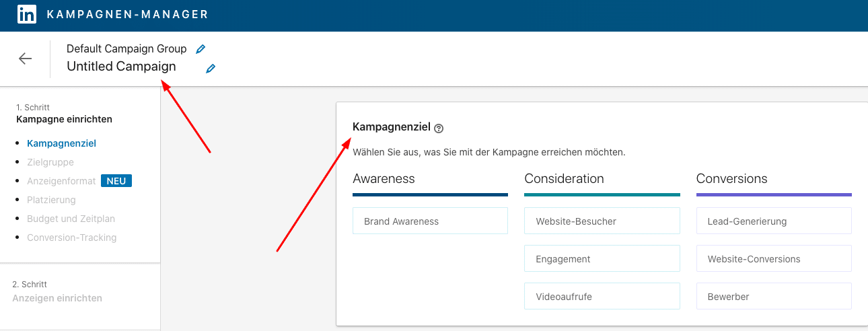Click the LinkedIn logo icon
The image size is (868, 331).
pos(27,14)
